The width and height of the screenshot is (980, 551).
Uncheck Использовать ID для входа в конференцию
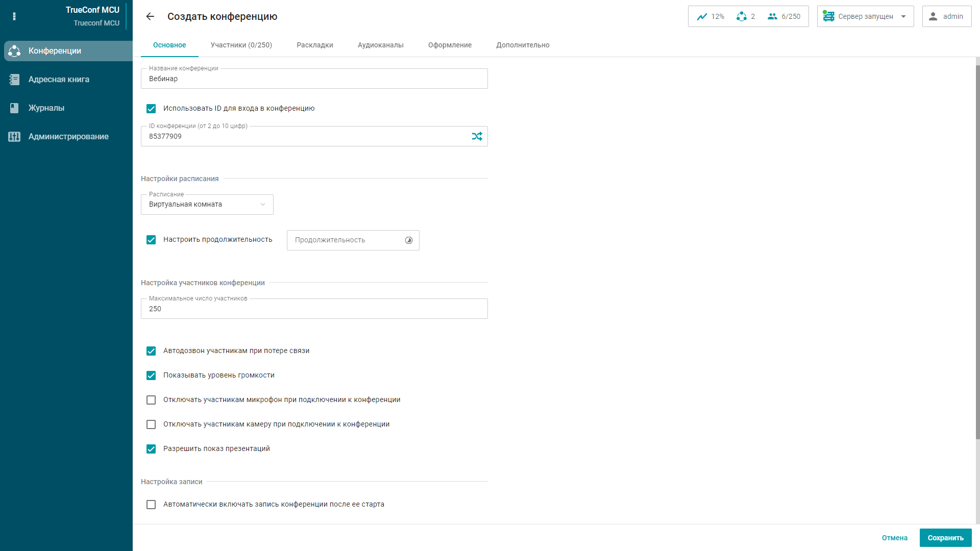click(151, 109)
